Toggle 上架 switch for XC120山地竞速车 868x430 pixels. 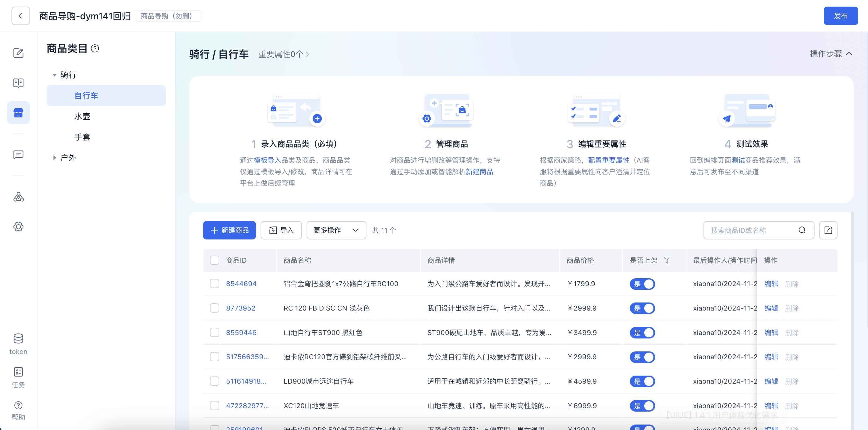[642, 406]
